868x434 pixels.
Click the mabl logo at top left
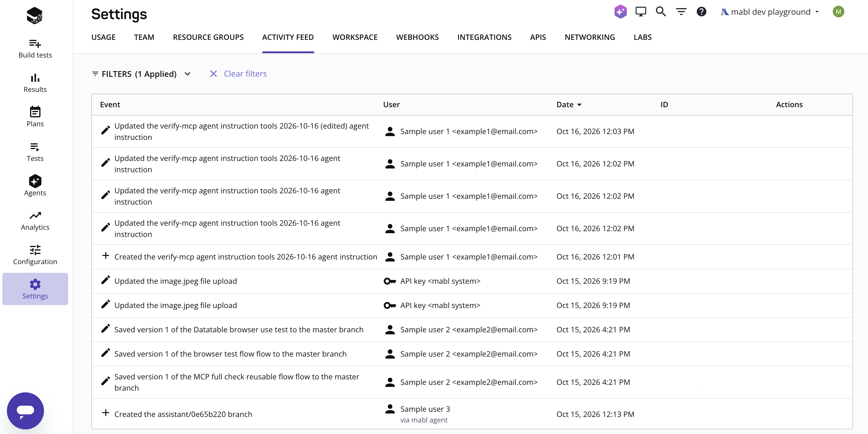[35, 16]
